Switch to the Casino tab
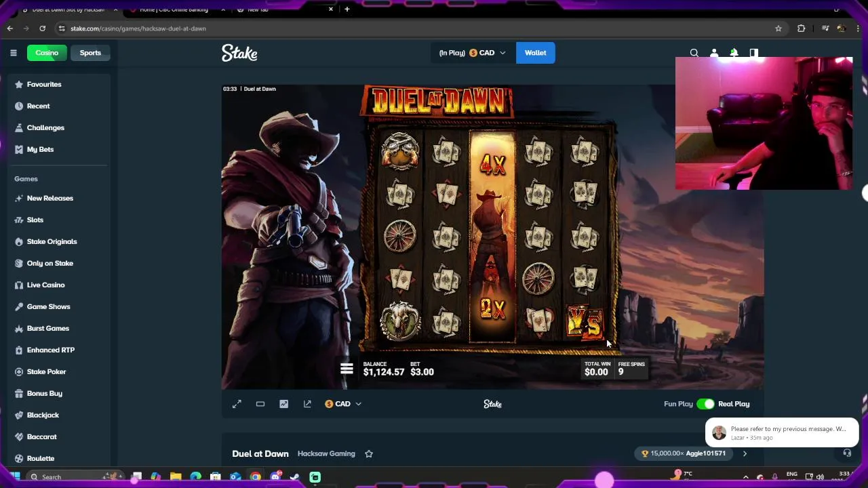This screenshot has height=488, width=868. click(x=47, y=53)
